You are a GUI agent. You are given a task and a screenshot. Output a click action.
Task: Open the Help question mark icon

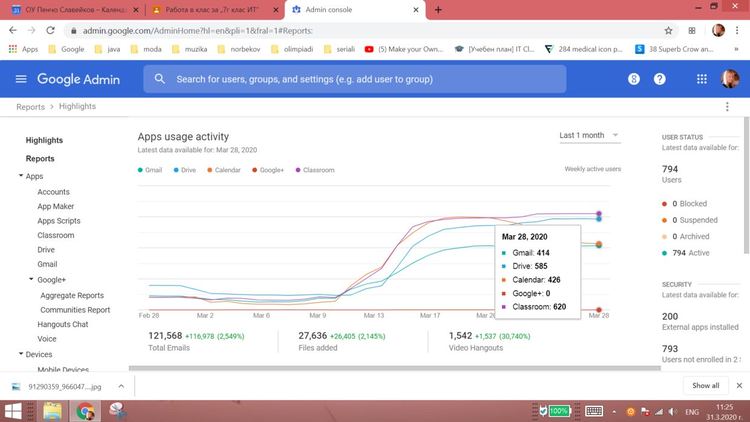(x=660, y=79)
